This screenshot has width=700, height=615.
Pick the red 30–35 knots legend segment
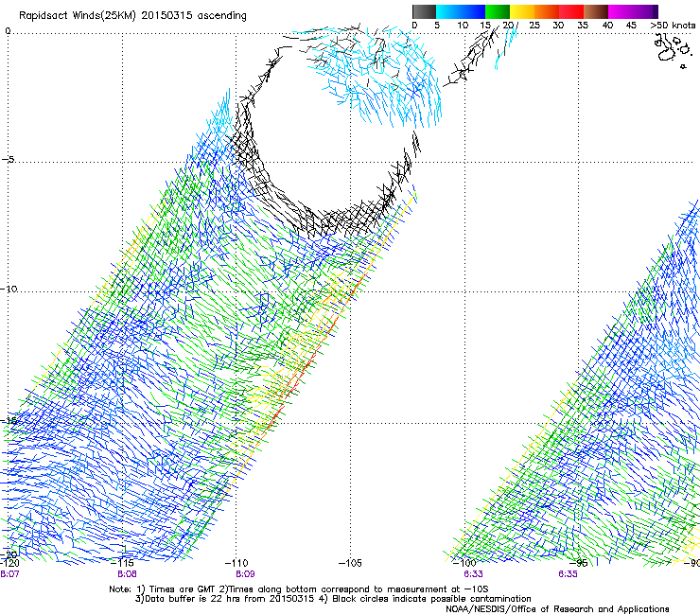coord(571,11)
